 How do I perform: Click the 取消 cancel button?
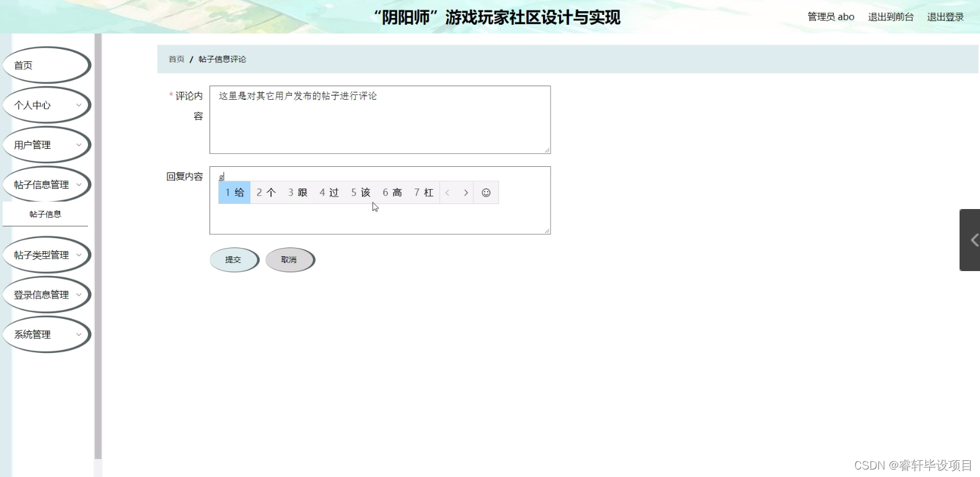coord(289,260)
